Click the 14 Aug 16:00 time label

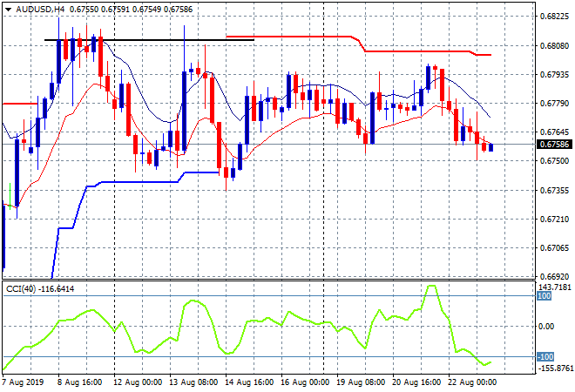[249, 382]
